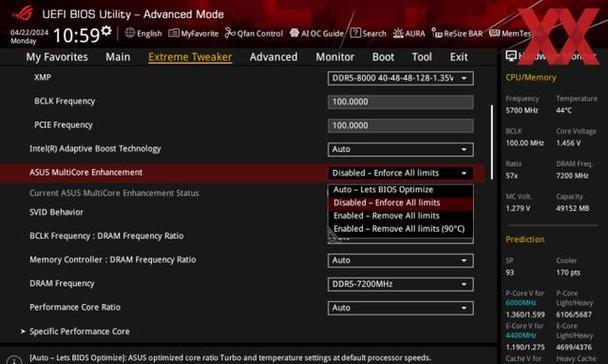Click the Search question-mark icon

355,33
